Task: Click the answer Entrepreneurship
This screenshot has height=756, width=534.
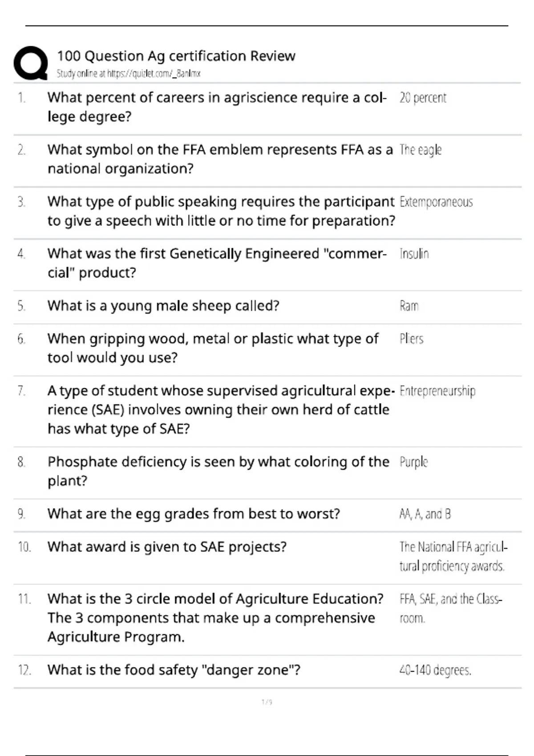Action: (x=437, y=391)
